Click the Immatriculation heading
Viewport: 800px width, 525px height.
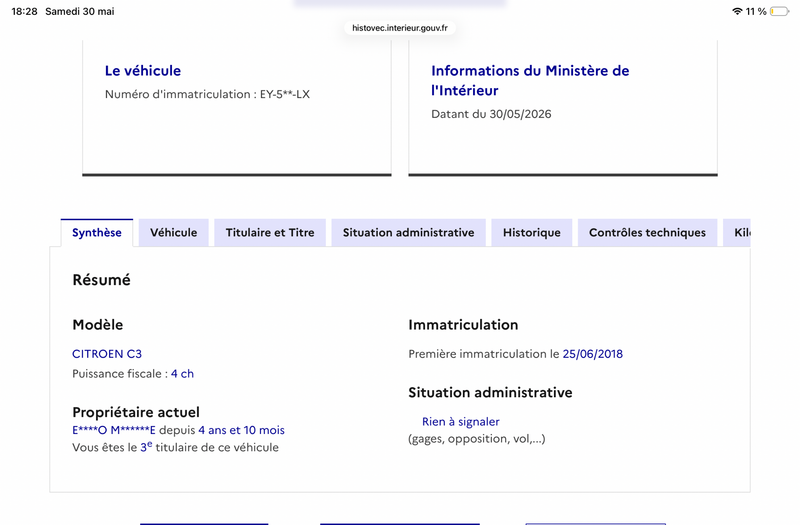[463, 324]
